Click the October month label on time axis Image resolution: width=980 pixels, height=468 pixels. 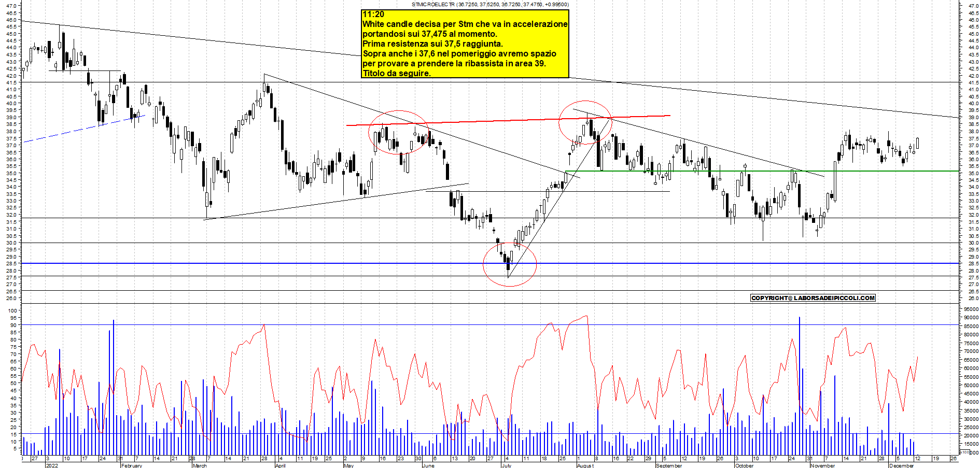744,465
